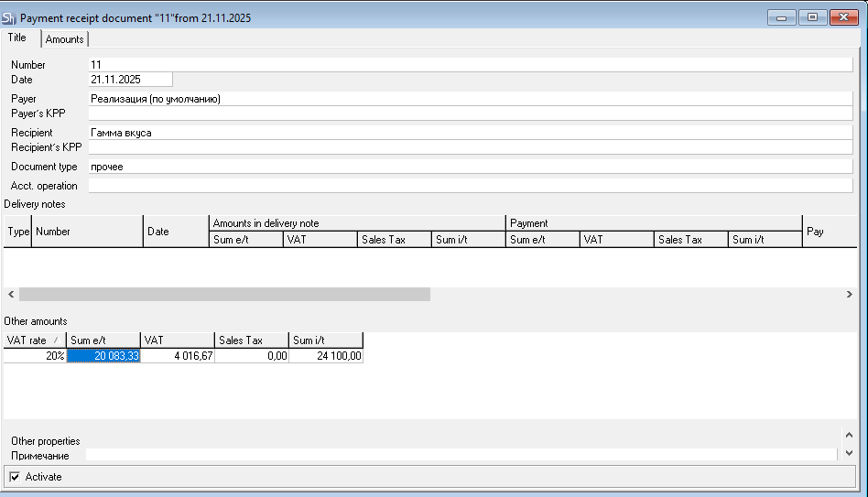Click the Payer field
Viewport: 868px width, 497px height.
click(470, 99)
